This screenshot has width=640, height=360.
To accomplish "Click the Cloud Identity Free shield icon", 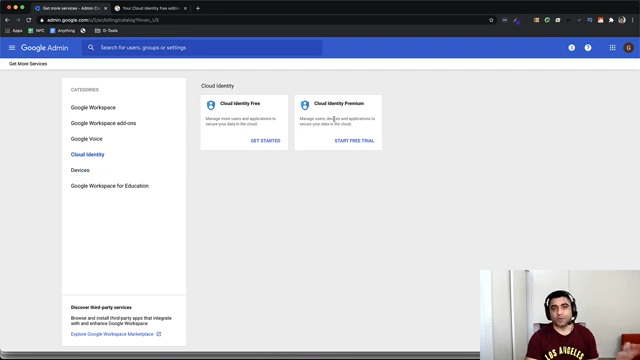I will click(211, 105).
